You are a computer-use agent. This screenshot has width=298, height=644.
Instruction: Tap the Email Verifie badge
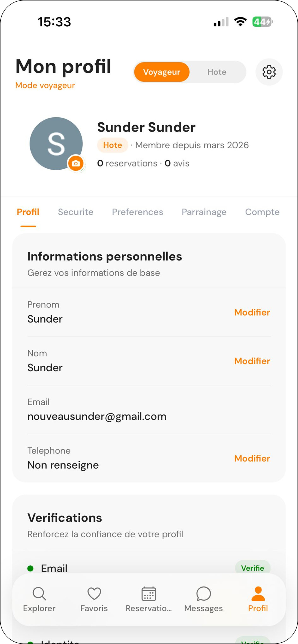point(252,568)
